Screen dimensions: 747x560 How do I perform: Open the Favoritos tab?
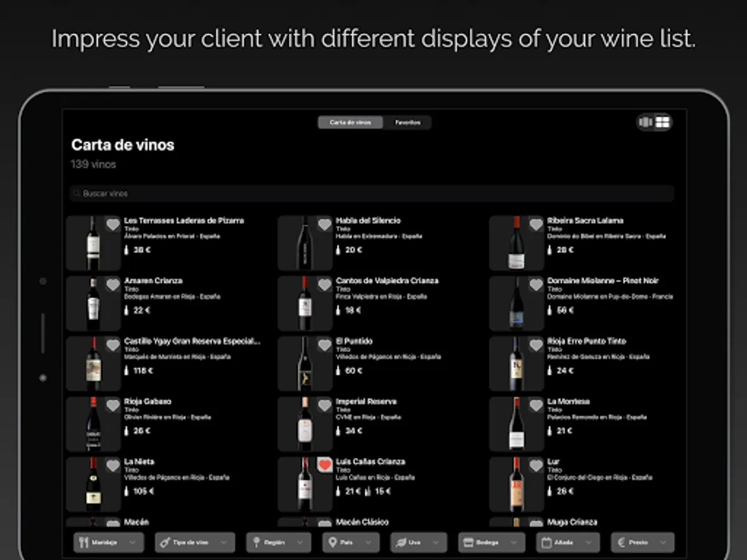click(x=407, y=123)
